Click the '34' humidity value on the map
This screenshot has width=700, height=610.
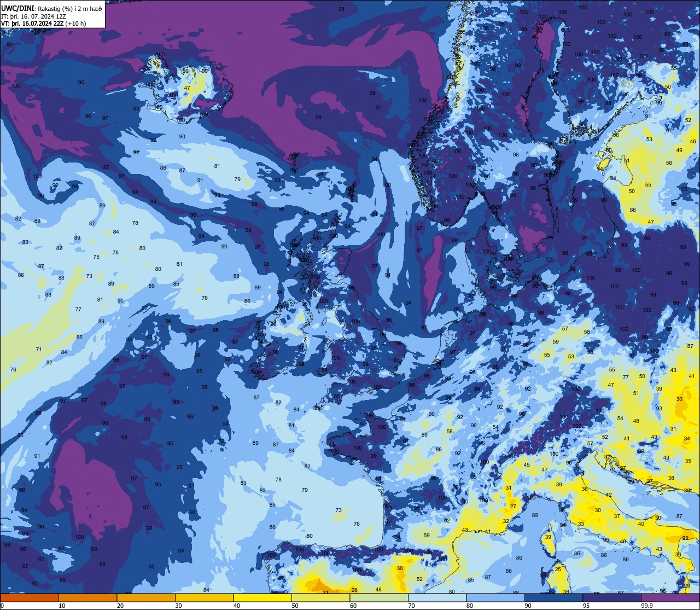point(687,439)
